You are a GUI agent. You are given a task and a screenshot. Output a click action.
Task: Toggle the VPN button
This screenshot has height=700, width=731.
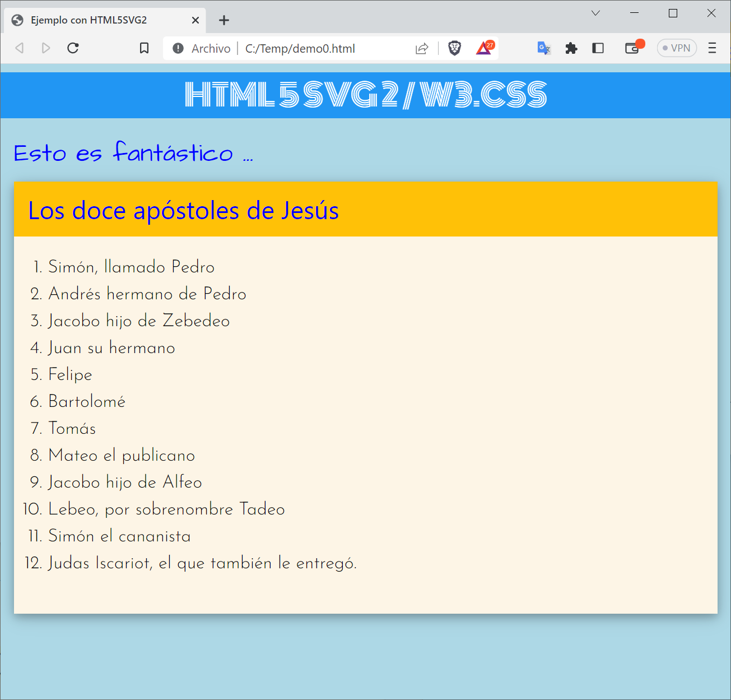pyautogui.click(x=677, y=48)
